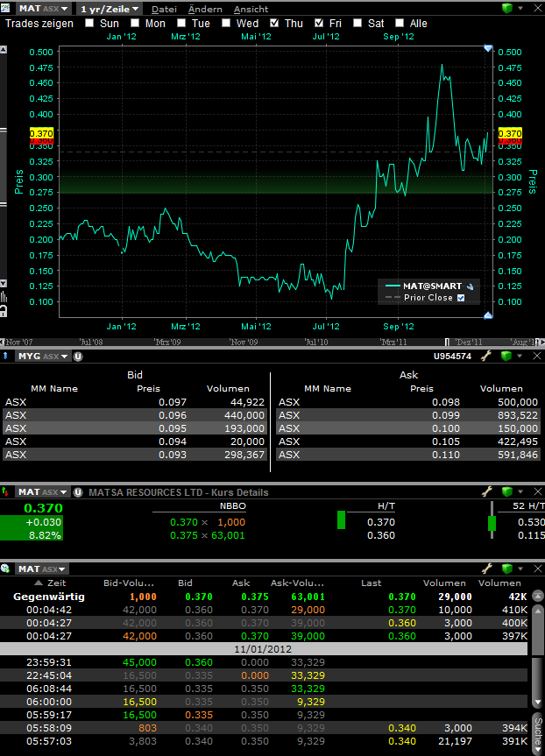Click the 11/01/2012 date separator row

tap(264, 649)
